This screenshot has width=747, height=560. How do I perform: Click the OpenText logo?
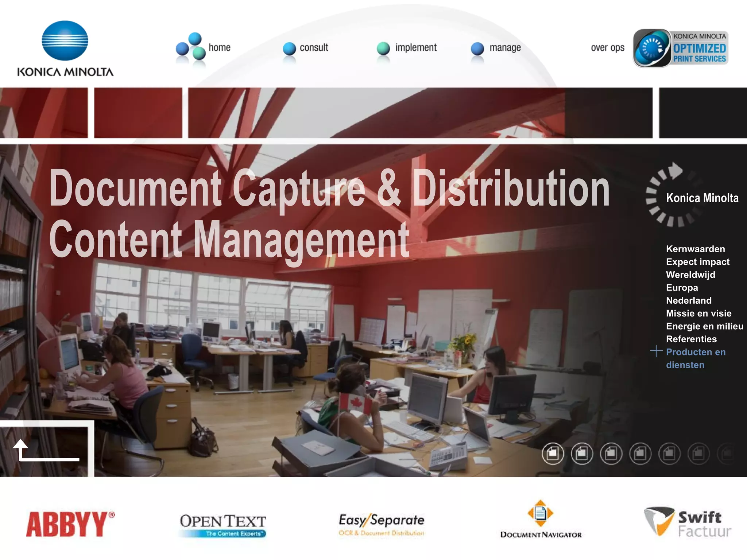coord(223,525)
